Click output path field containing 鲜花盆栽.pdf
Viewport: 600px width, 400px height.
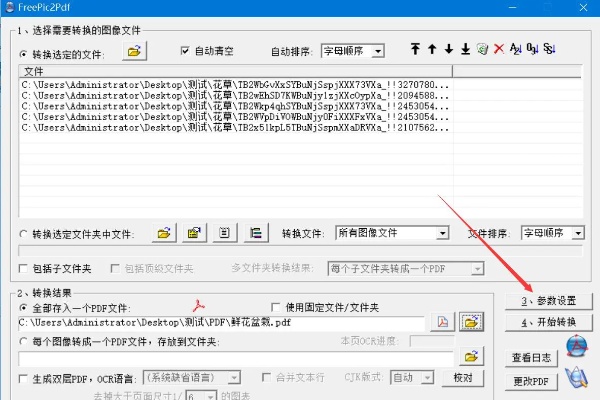click(221, 323)
